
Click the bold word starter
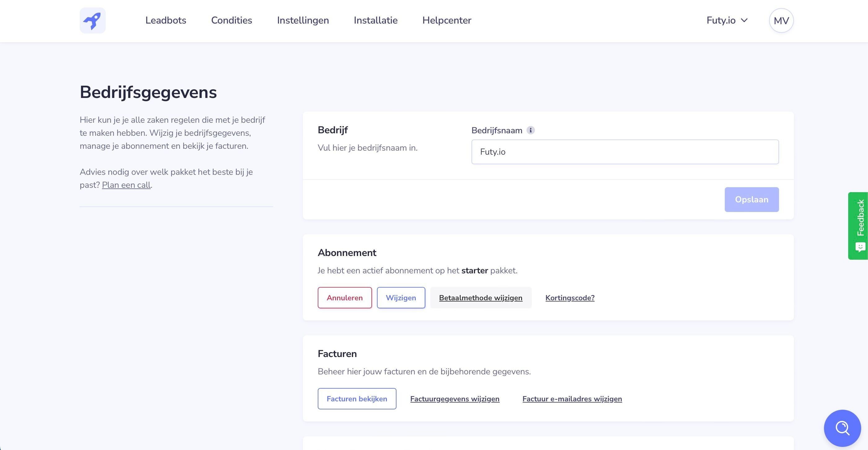(475, 271)
